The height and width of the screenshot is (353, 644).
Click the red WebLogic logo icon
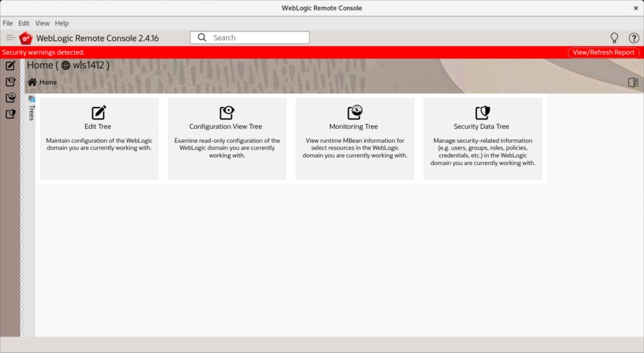pyautogui.click(x=25, y=38)
